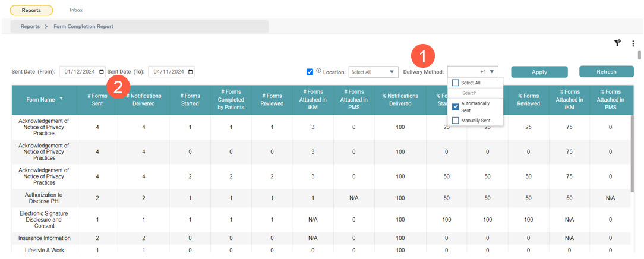Check the Manually Sent option
This screenshot has width=644, height=259.
click(456, 121)
